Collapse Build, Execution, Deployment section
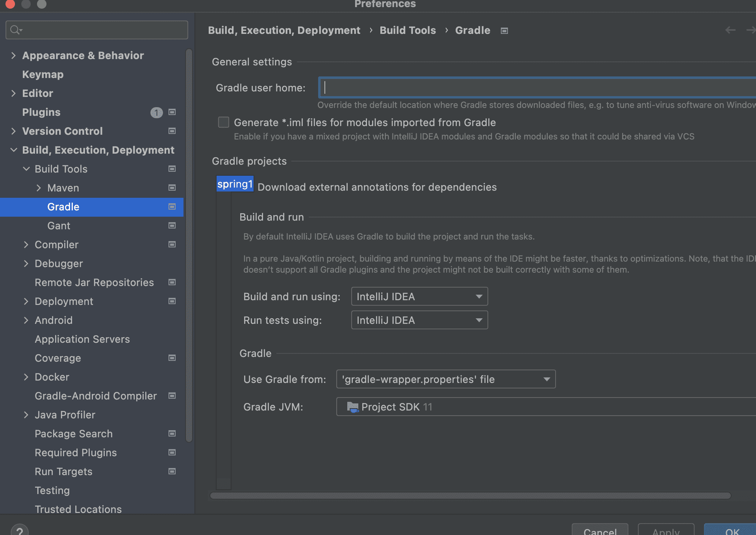Image resolution: width=756 pixels, height=535 pixels. [13, 150]
